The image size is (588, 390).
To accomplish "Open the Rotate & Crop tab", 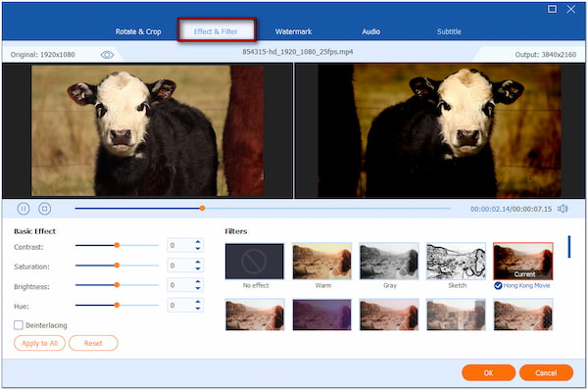I will [x=138, y=31].
